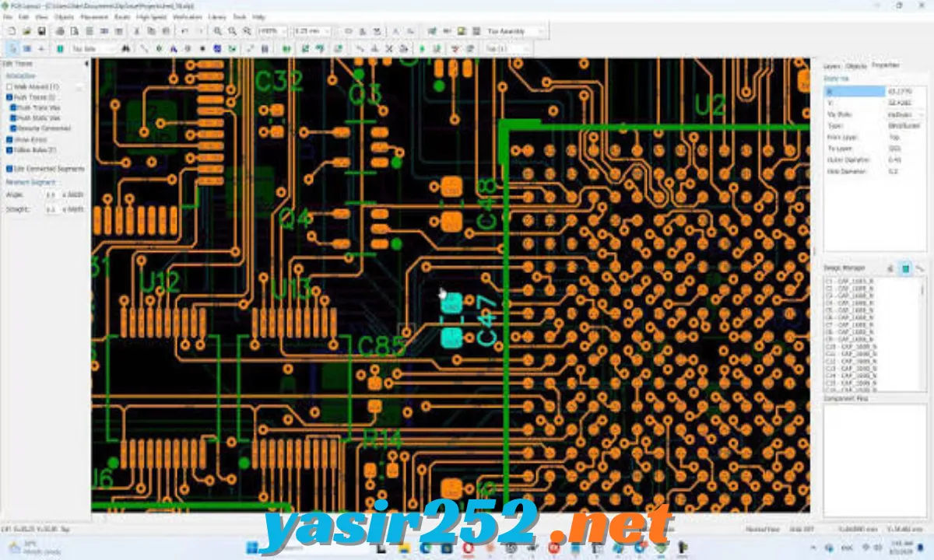Viewport: 934px width, 560px height.
Task: Open the High Speed menu
Action: [x=150, y=16]
